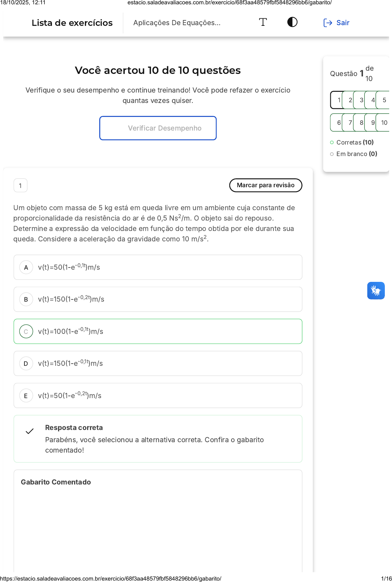Jump to question 5 in navigator

click(x=383, y=100)
